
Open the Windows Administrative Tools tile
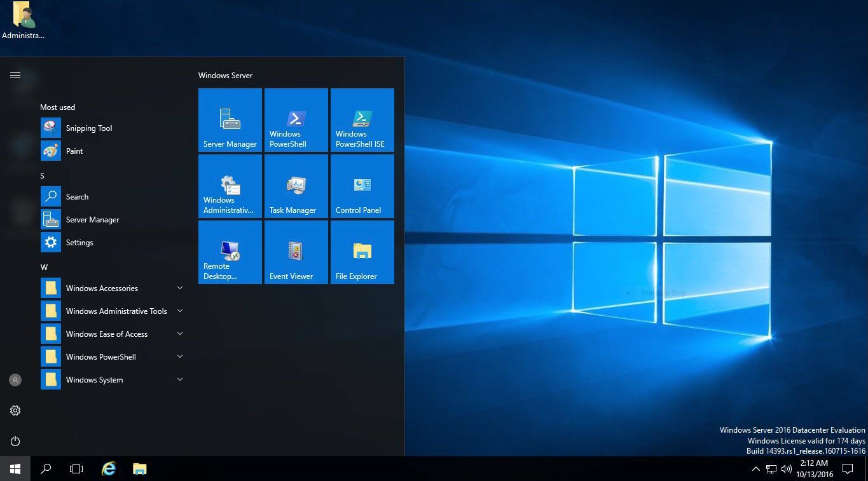pos(230,186)
